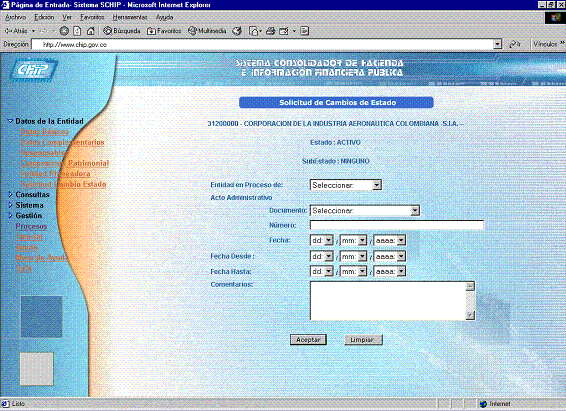Open the Búsqueda search toolbar button
Screen dimensions: 566x411
pyautogui.click(x=122, y=31)
